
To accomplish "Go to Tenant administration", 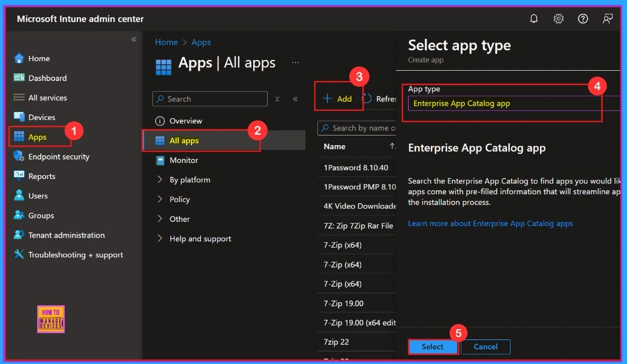I will point(67,235).
